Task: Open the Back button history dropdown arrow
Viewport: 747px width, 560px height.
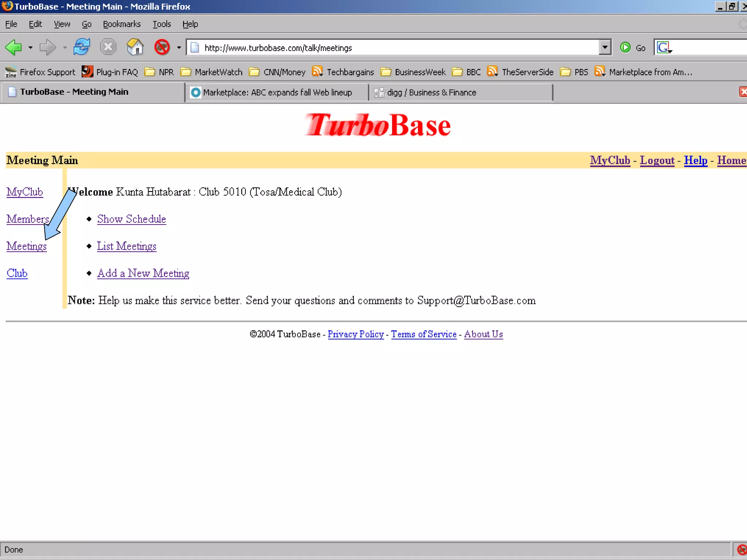Action: (30, 47)
